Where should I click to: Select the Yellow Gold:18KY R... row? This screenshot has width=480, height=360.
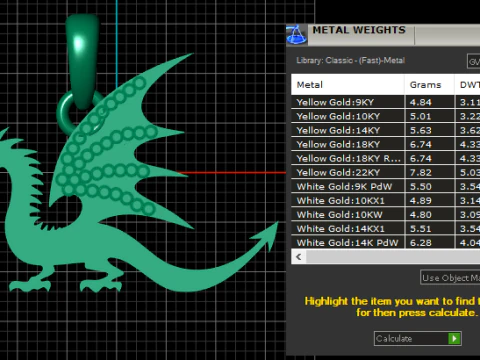click(x=386, y=158)
